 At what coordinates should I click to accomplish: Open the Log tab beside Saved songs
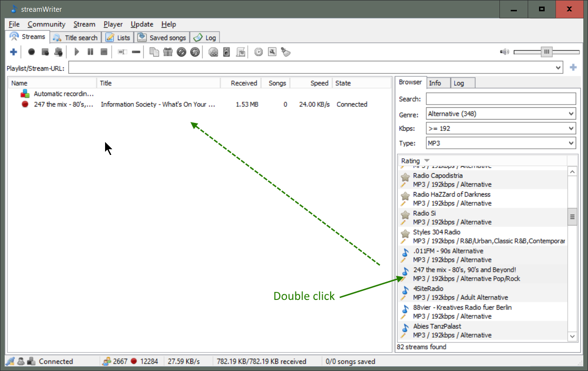(205, 38)
